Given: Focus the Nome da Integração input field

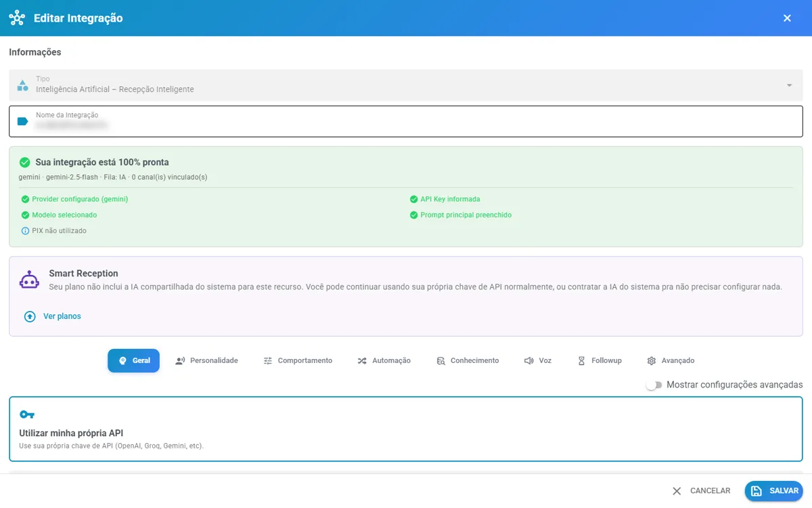Looking at the screenshot, I should click(406, 121).
